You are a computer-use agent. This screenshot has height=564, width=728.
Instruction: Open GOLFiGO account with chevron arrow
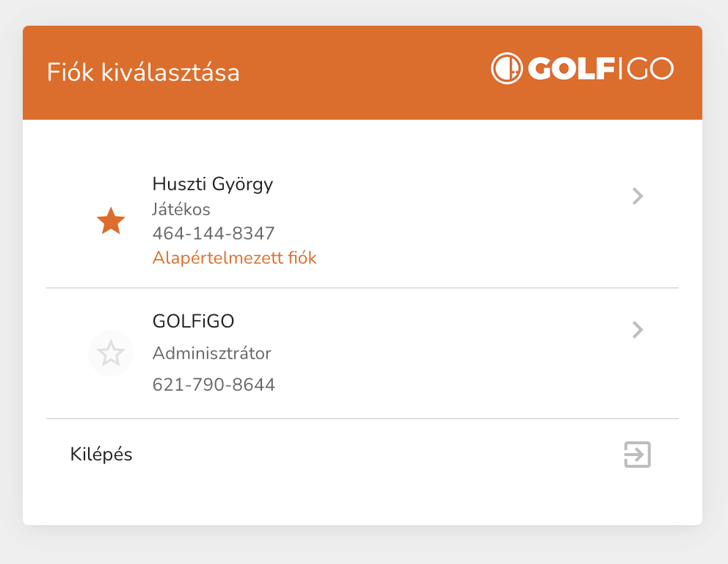(637, 330)
